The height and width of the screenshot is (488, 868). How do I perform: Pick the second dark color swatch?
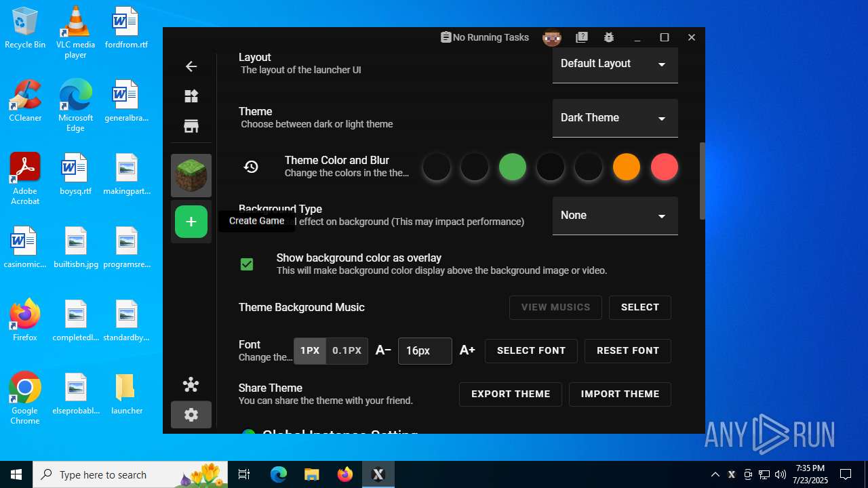pyautogui.click(x=475, y=167)
